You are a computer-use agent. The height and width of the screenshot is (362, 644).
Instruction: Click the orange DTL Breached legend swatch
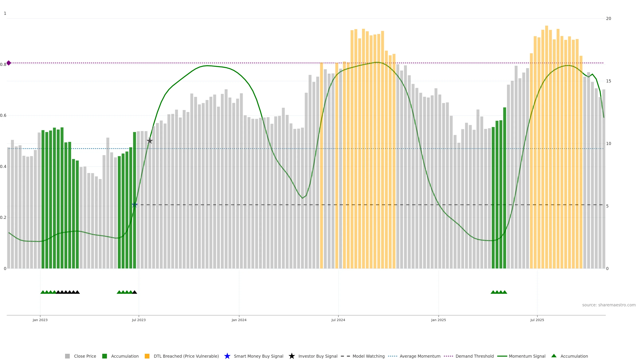coord(147,356)
